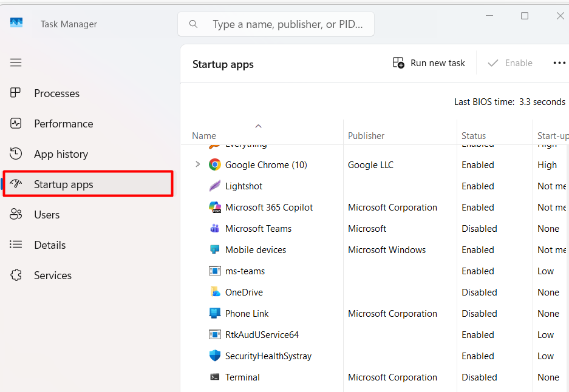Open the more options ellipsis menu
Image resolution: width=569 pixels, height=392 pixels.
point(559,63)
